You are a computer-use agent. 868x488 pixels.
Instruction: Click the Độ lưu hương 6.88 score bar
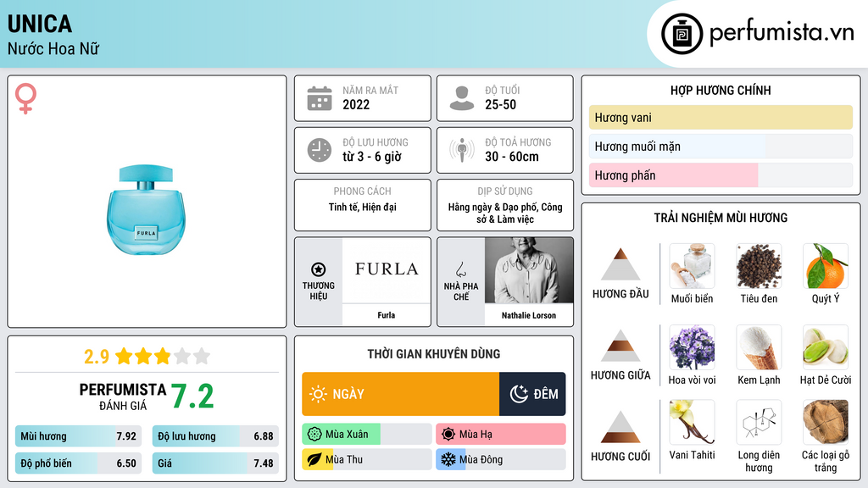click(215, 436)
